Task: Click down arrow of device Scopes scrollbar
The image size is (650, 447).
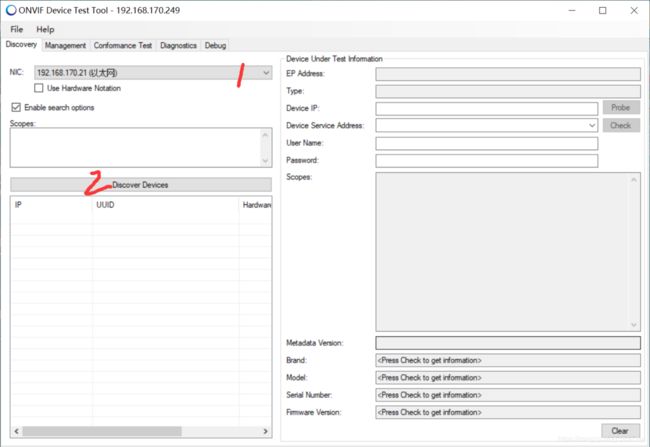Action: click(x=634, y=325)
